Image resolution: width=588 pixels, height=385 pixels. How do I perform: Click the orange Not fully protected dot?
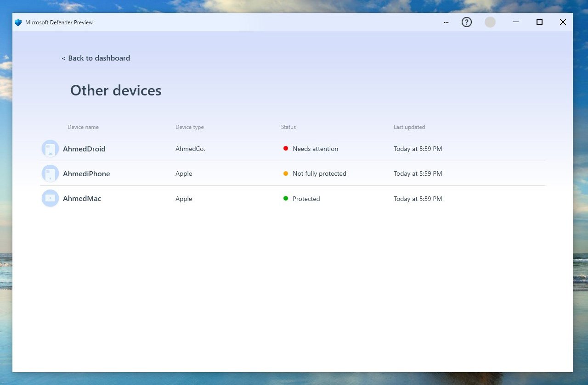(x=286, y=173)
